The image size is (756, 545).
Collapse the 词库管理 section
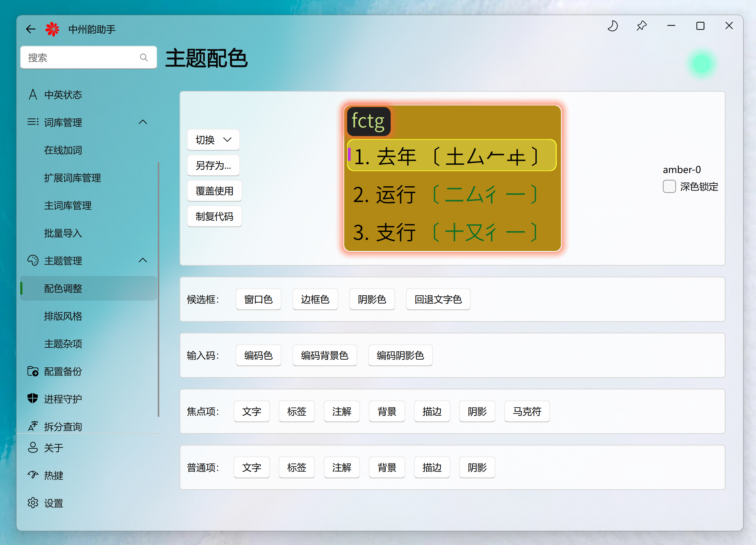(x=143, y=122)
